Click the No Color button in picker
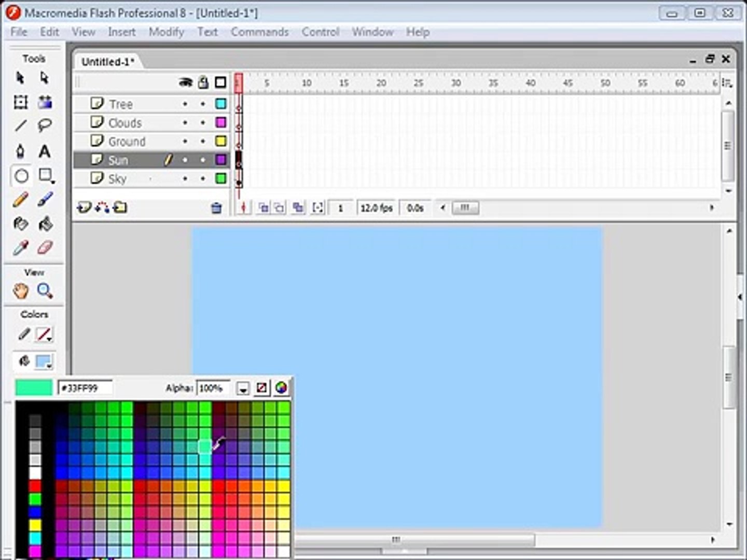The width and height of the screenshot is (747, 560). [262, 388]
